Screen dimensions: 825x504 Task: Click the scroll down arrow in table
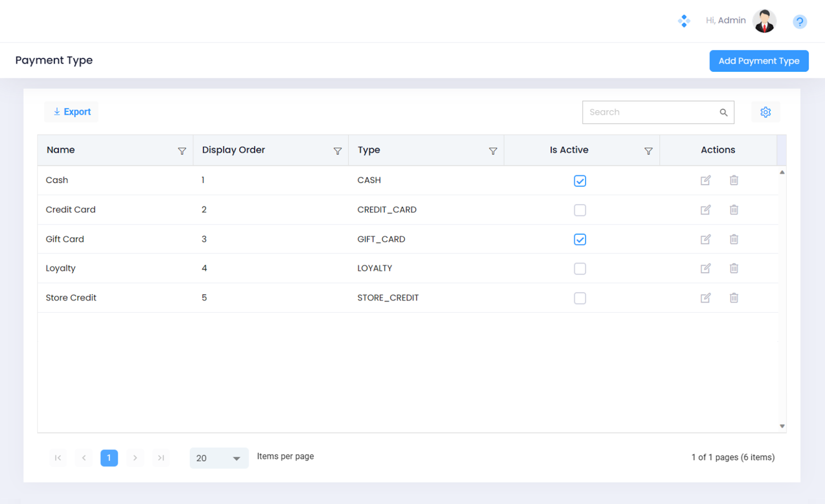point(782,426)
